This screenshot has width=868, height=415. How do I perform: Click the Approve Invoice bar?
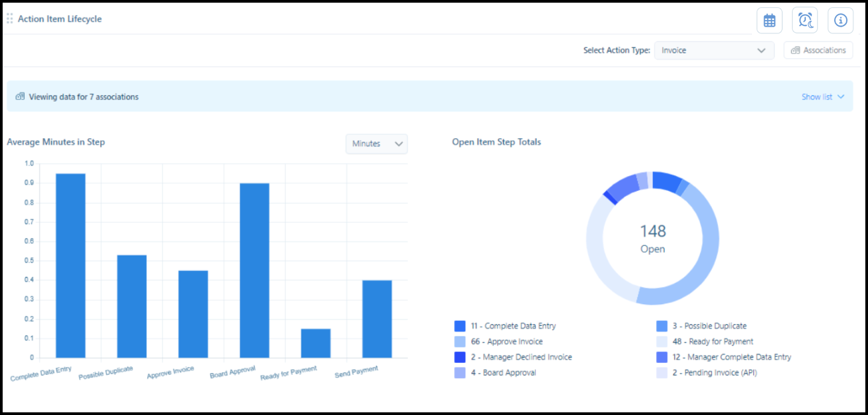coord(193,314)
